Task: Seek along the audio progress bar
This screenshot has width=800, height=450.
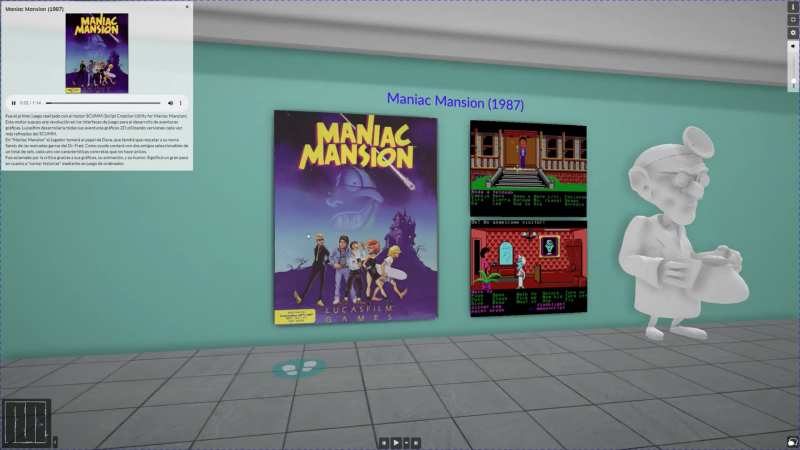Action: click(103, 103)
